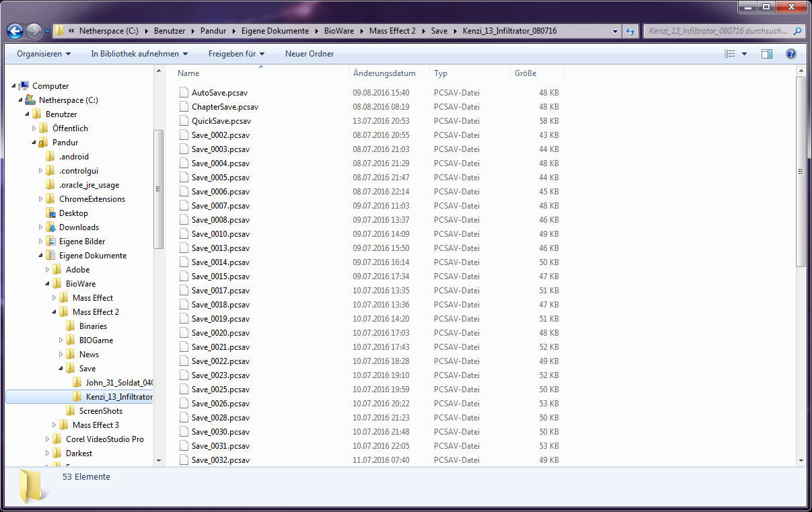Click the Back navigation arrow button
The height and width of the screenshot is (512, 812).
tap(15, 31)
